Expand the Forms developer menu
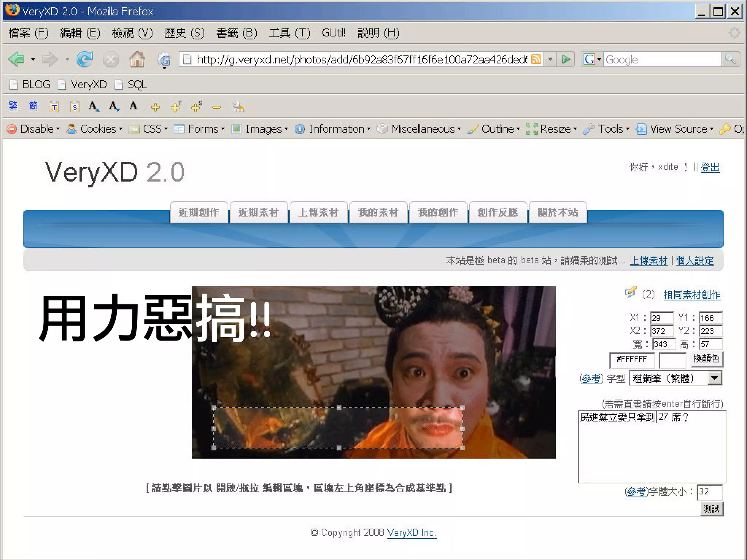The height and width of the screenshot is (560, 747). pyautogui.click(x=199, y=129)
